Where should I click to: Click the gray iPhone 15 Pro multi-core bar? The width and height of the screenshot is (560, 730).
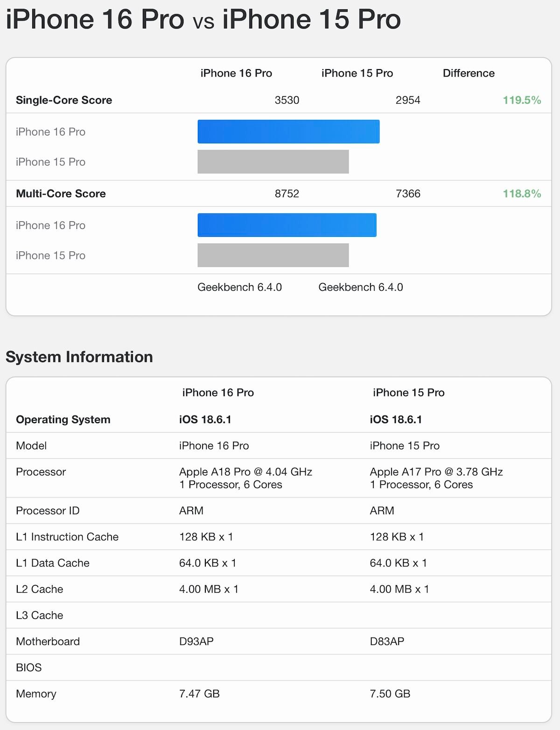tap(273, 255)
